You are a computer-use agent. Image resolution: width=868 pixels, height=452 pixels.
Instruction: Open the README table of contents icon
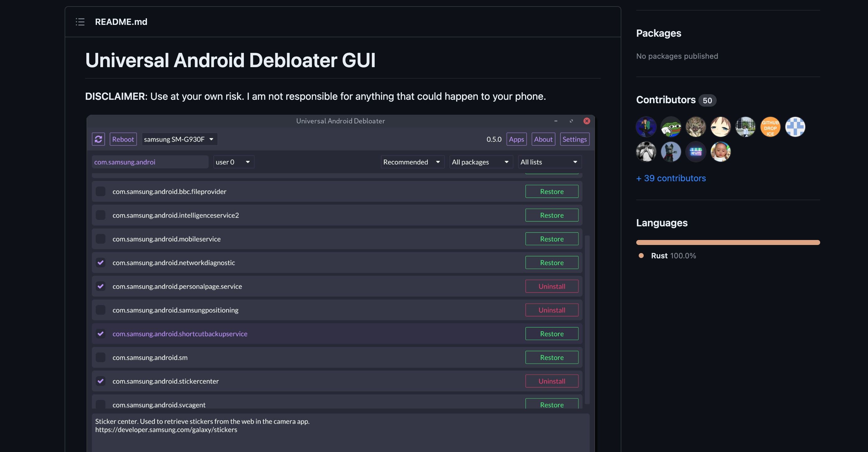[80, 21]
